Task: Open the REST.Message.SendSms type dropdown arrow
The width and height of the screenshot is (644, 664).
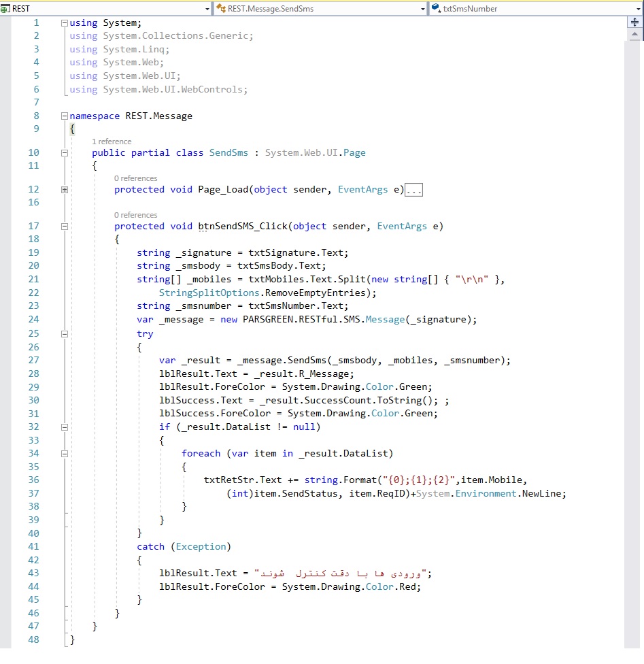Action: point(423,9)
